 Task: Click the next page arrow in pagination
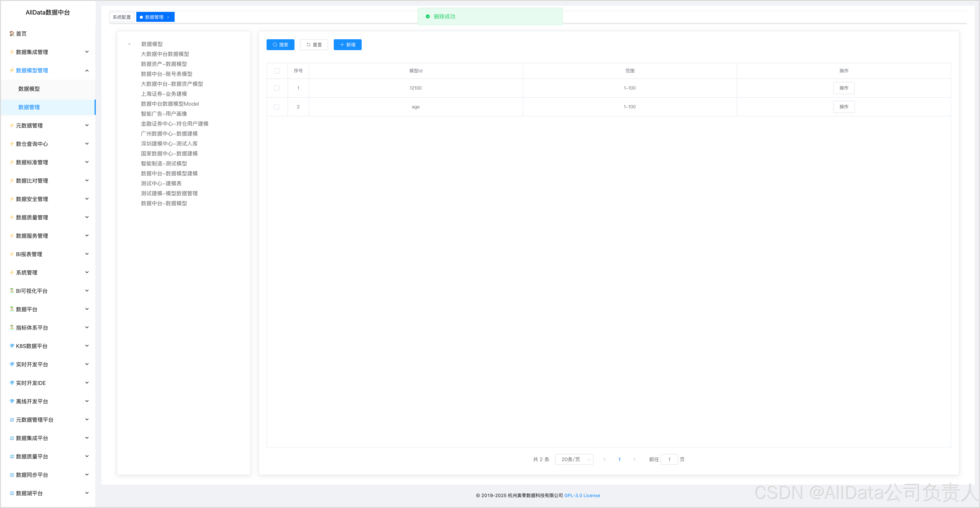pos(634,459)
